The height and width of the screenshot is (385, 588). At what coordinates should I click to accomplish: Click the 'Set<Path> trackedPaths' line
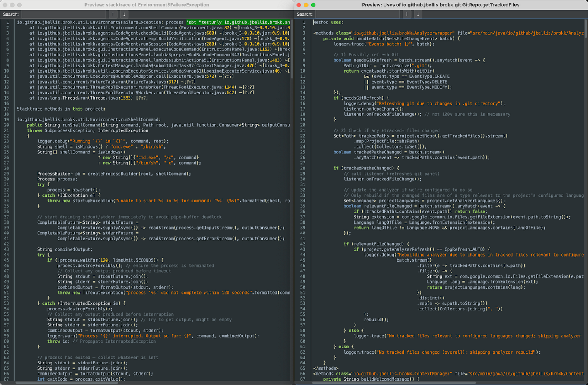(x=420, y=136)
